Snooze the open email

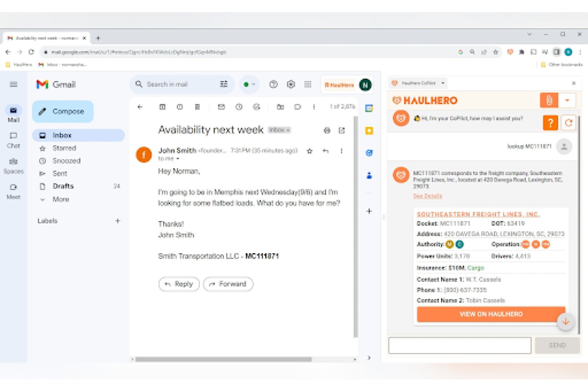(239, 107)
